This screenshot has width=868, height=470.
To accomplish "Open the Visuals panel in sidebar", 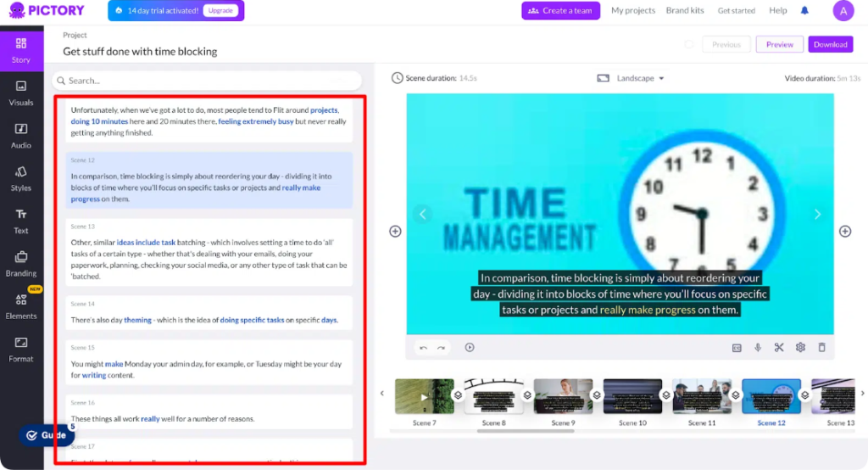I will point(21,92).
